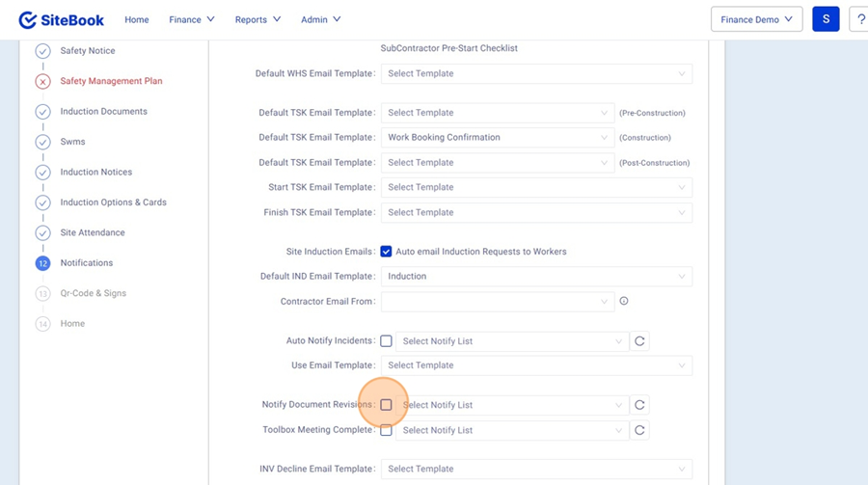Screen dimensions: 868x485
Task: Click the Safety Management Plan error step icon
Action: [42, 82]
